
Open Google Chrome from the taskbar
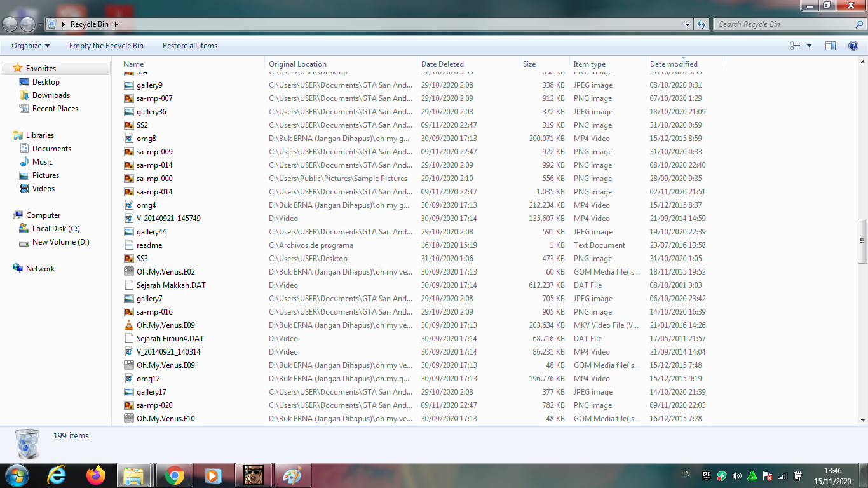174,475
